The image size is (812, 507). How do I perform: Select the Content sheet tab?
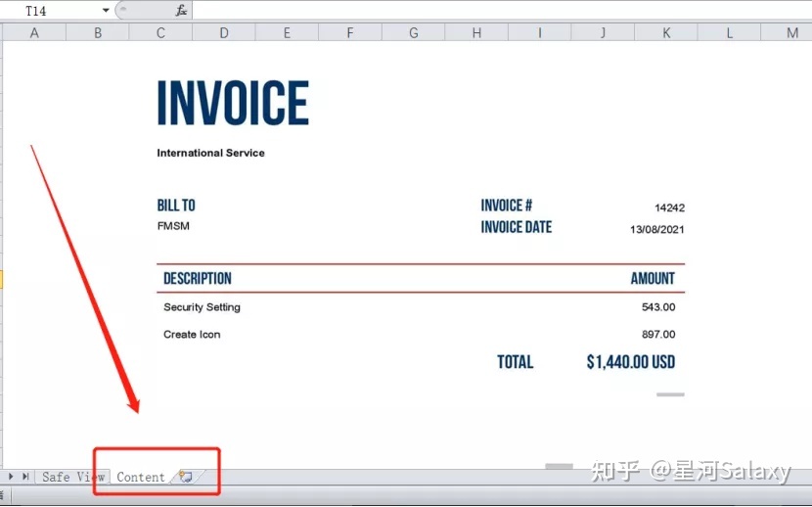pyautogui.click(x=141, y=477)
